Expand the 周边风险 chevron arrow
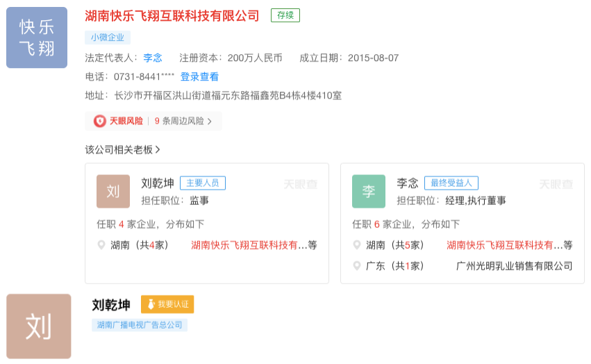 210,121
